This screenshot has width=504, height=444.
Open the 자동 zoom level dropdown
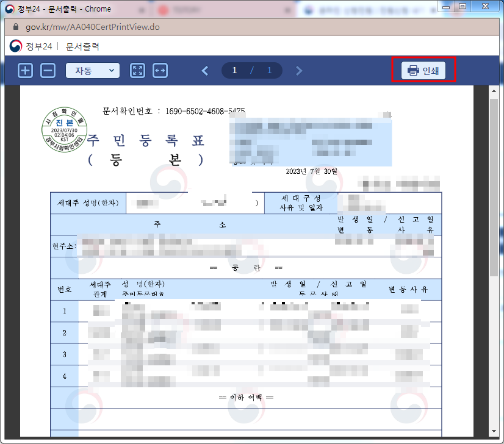click(x=92, y=70)
